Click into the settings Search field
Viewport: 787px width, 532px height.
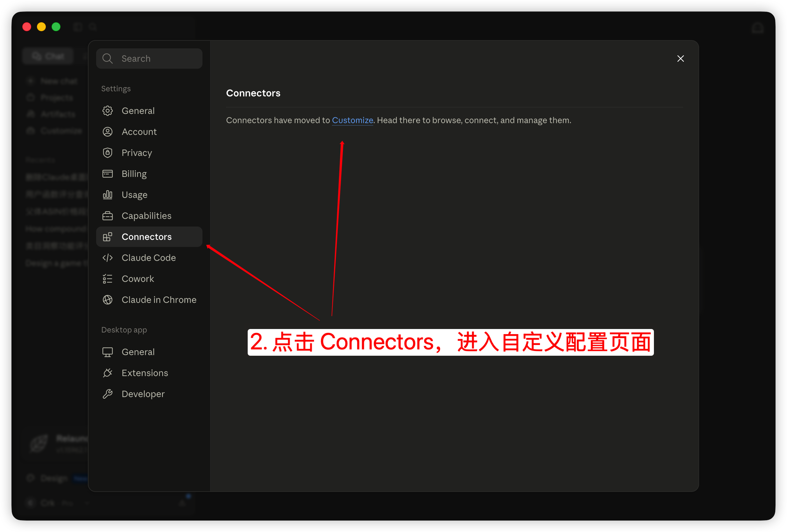pyautogui.click(x=149, y=59)
